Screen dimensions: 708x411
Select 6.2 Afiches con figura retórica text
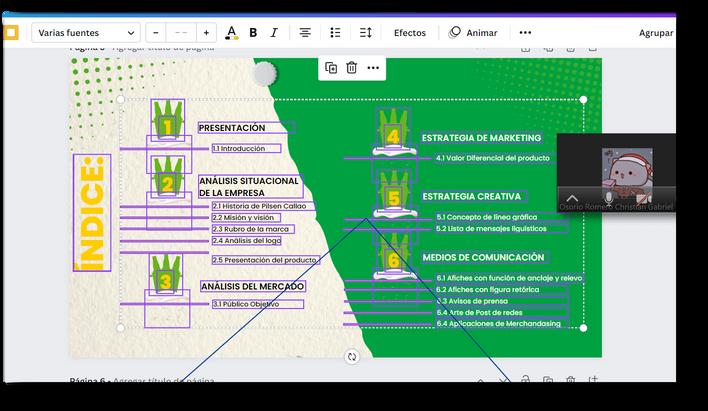click(488, 290)
